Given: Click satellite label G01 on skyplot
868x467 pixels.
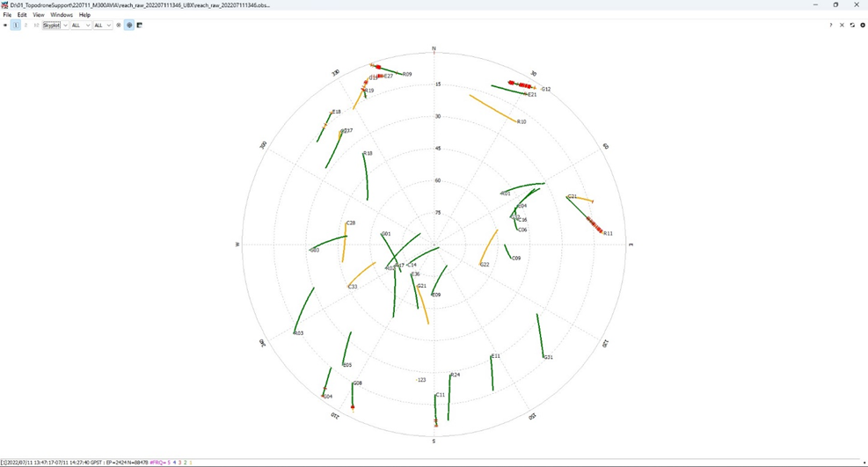Looking at the screenshot, I should pos(386,234).
